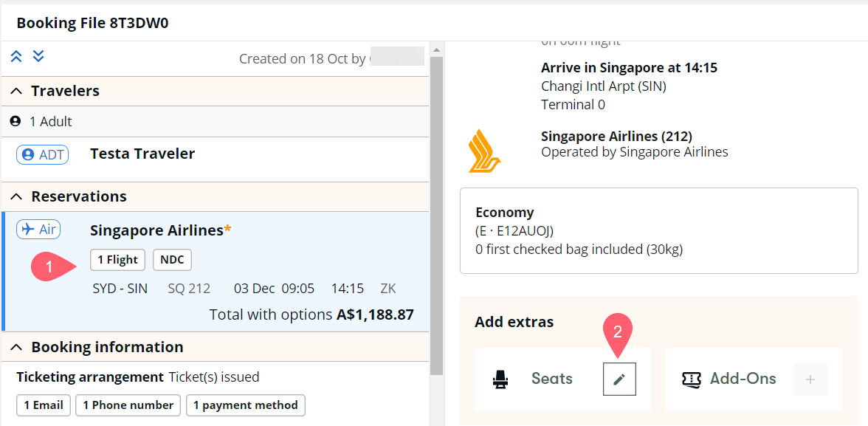Open the 1 payment method chip

tap(245, 405)
